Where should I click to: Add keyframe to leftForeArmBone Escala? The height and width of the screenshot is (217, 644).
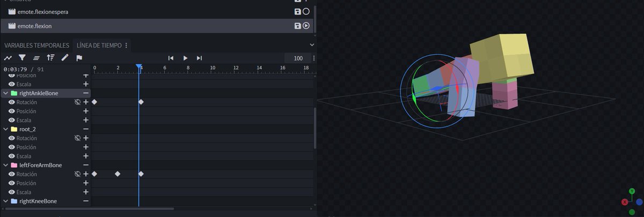[86, 192]
